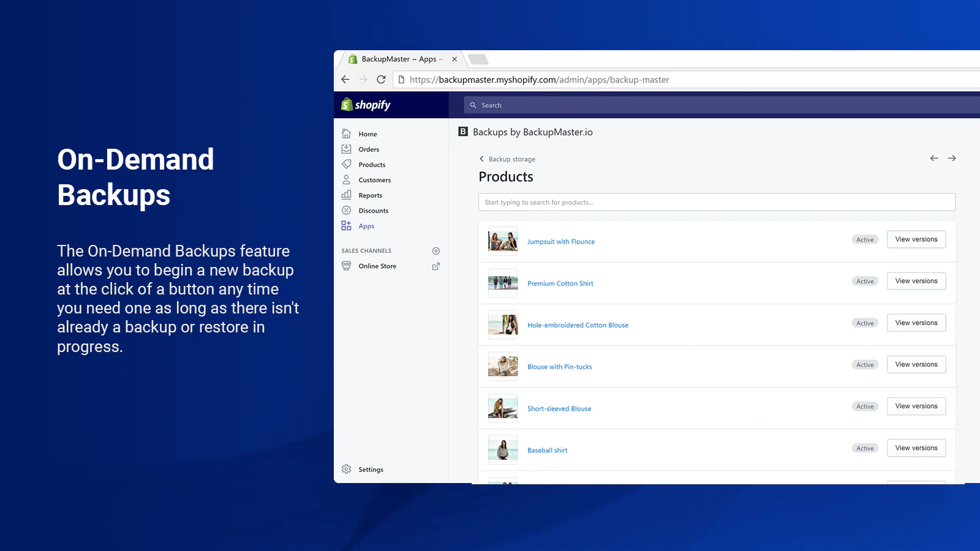The height and width of the screenshot is (551, 980).
Task: Open Orders in the sidebar
Action: click(x=369, y=149)
